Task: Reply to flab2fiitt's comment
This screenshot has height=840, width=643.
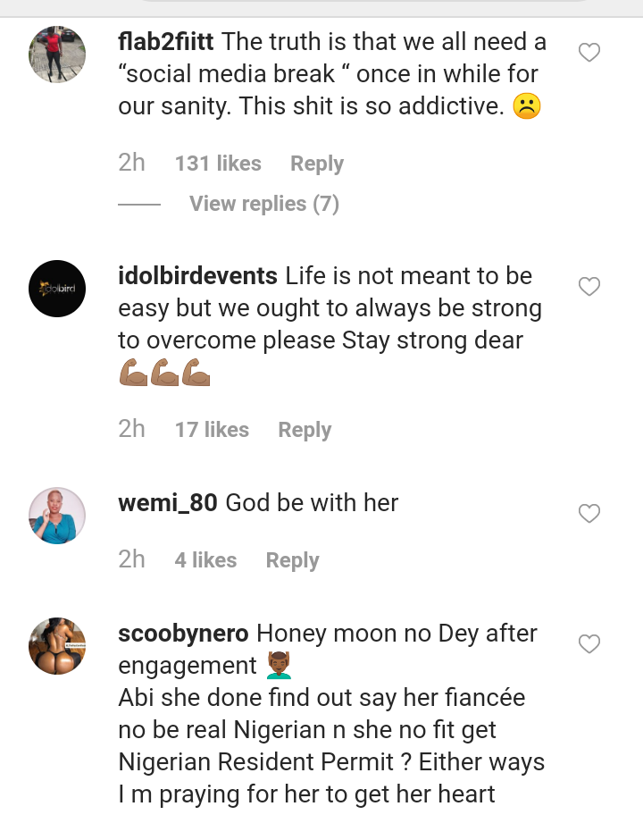Action: tap(316, 164)
